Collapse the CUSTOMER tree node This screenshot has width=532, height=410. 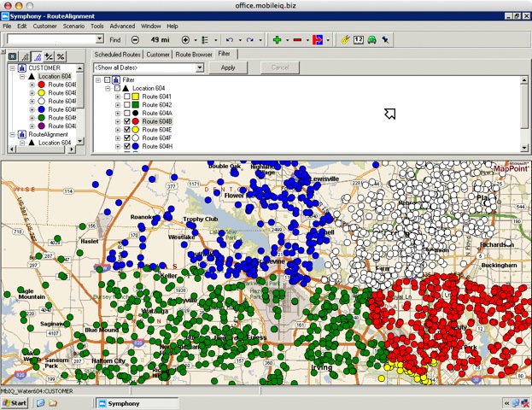click(x=13, y=67)
